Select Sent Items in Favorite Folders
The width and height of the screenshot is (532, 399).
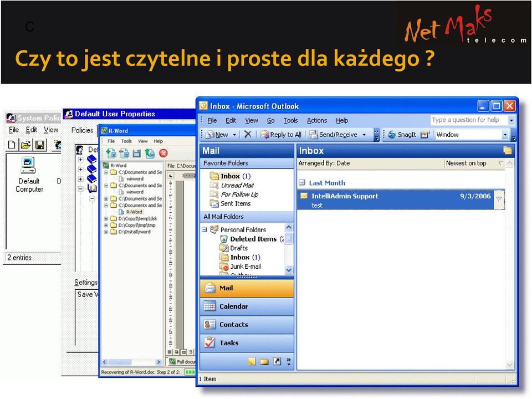tap(231, 203)
